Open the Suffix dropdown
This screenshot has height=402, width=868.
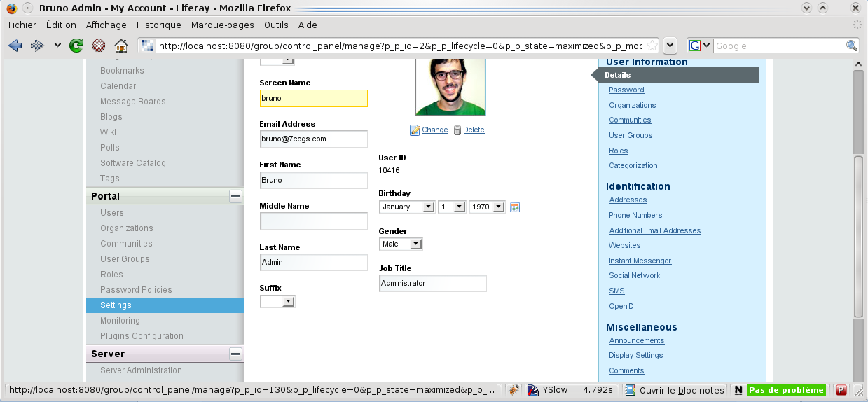(277, 301)
